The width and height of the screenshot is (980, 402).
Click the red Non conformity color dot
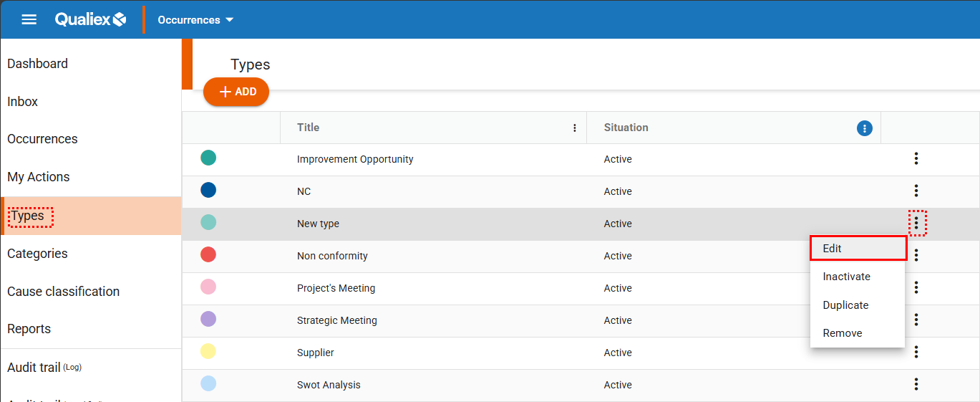tap(208, 255)
